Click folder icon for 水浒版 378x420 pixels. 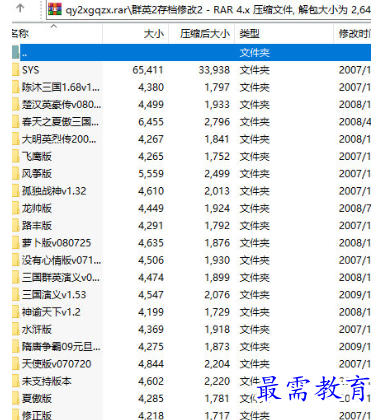coord(16,330)
